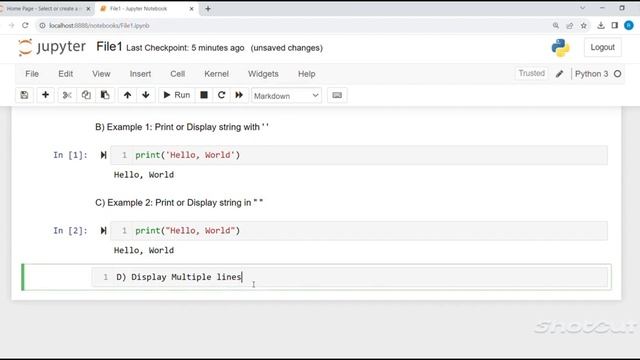Insert cell below with plus icon
The image size is (640, 360).
45,96
